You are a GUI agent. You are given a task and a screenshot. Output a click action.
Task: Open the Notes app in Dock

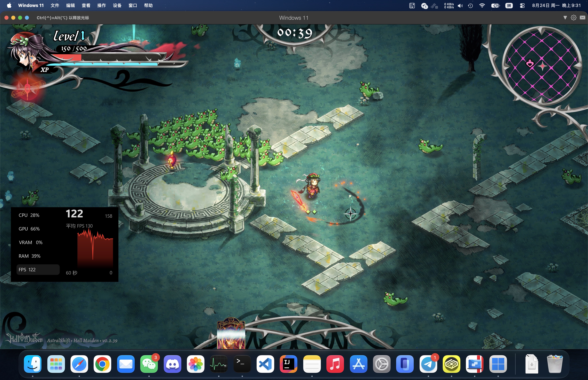point(312,364)
